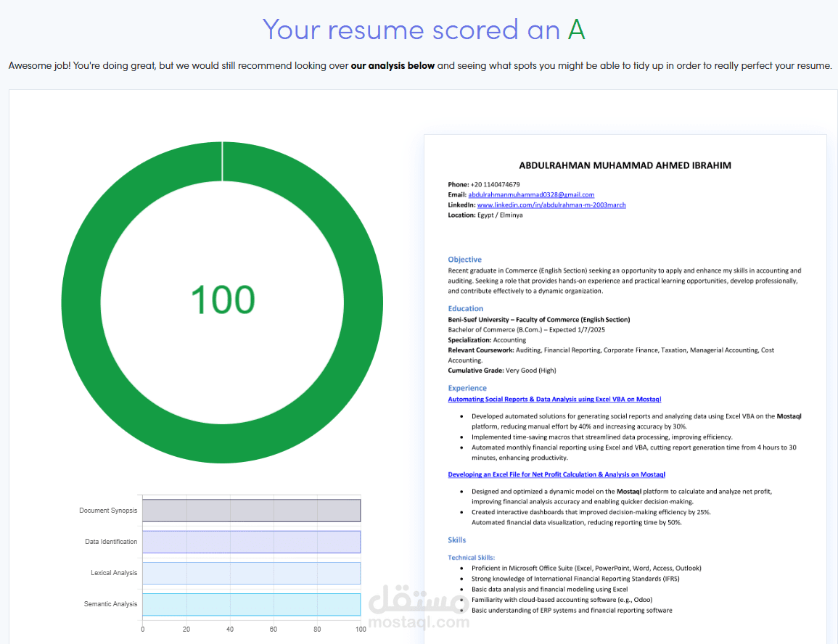Click the Experience section heading
Screen dimensions: 838x644
[x=467, y=388]
